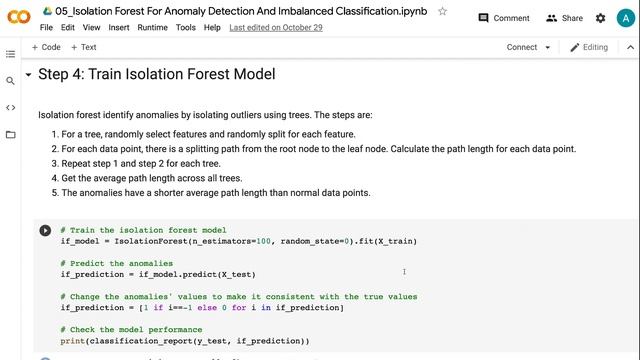Click the 'Isolation forest identify anomalies' paragraph
The width and height of the screenshot is (640, 360).
[x=205, y=115]
